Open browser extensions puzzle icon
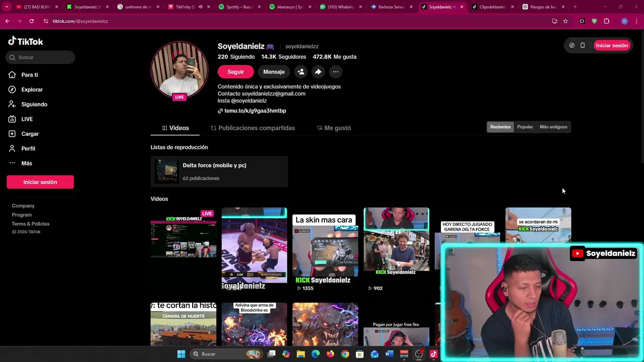The height and width of the screenshot is (362, 644). [x=606, y=21]
